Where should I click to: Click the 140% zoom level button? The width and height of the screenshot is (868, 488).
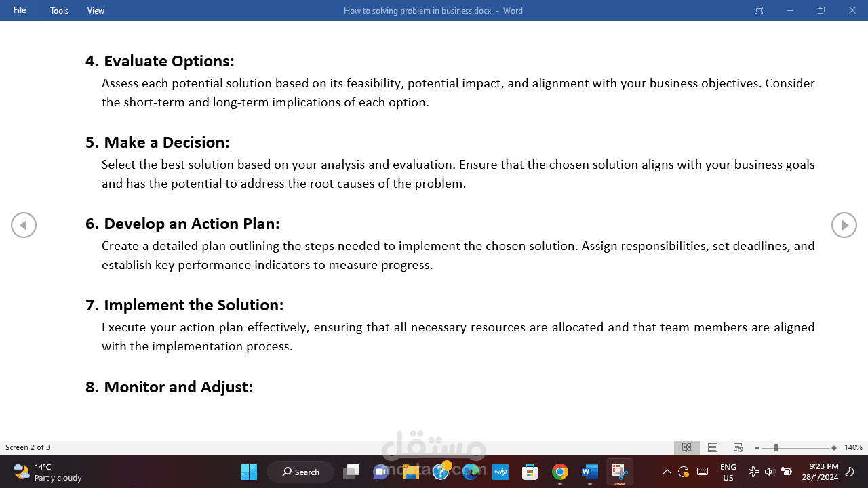(x=853, y=448)
